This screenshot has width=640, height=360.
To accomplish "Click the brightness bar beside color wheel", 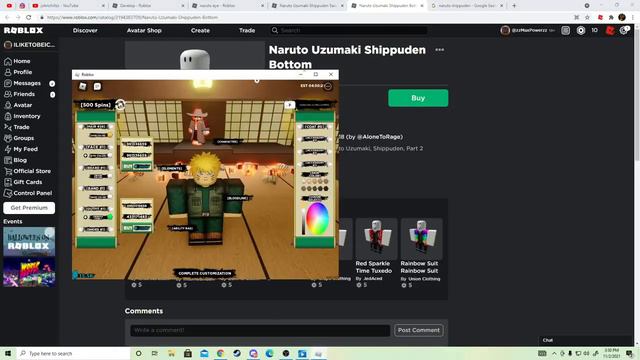I will click(x=303, y=221).
